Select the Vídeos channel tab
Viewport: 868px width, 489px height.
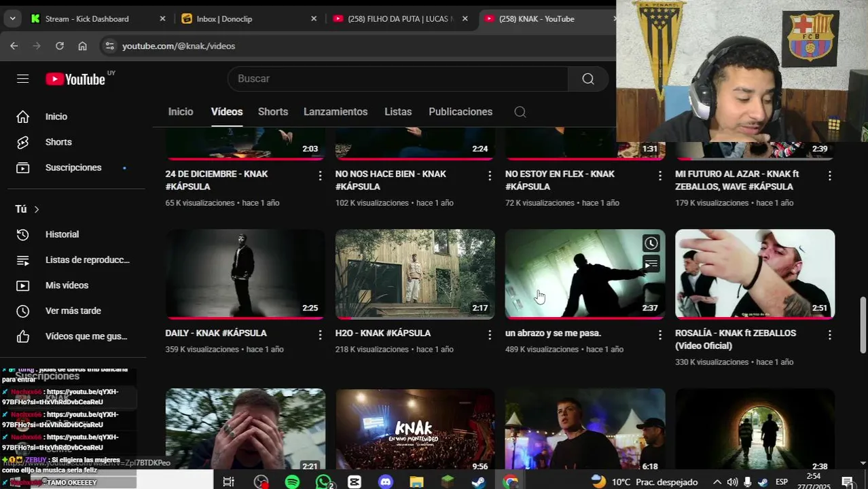(x=227, y=111)
